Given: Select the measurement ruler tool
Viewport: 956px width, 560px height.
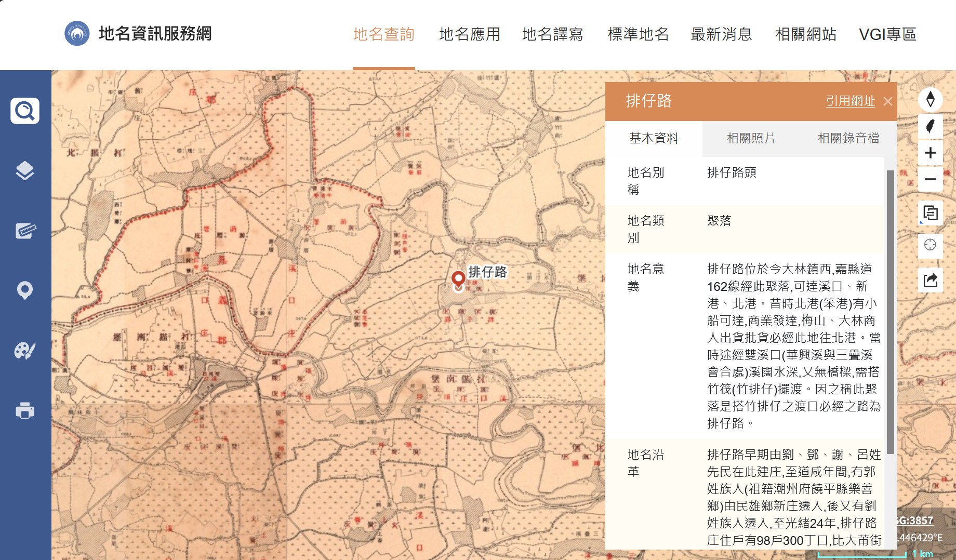Looking at the screenshot, I should click(25, 231).
